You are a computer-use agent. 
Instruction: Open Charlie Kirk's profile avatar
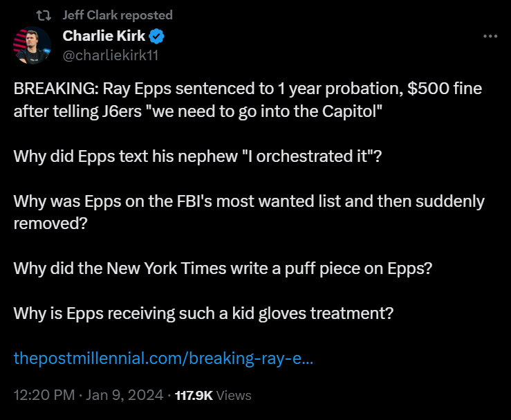coord(32,46)
